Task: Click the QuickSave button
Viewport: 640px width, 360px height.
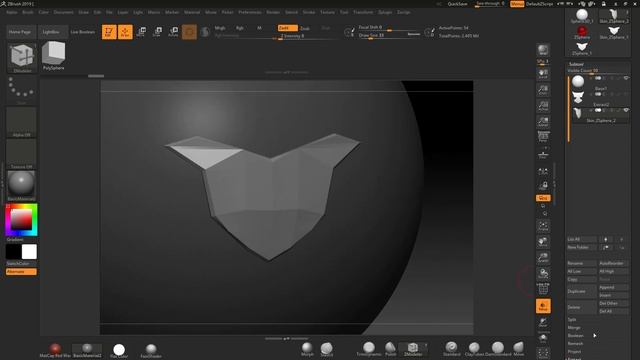Action: 458,4
